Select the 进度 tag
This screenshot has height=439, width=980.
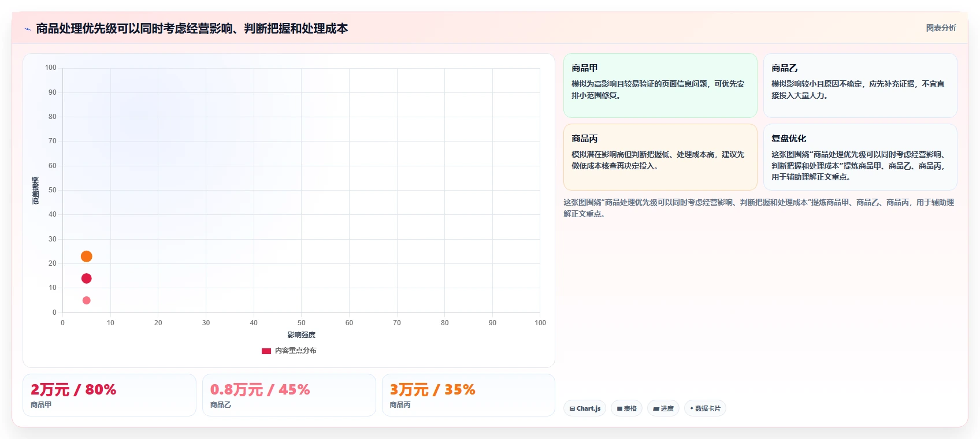pyautogui.click(x=663, y=408)
